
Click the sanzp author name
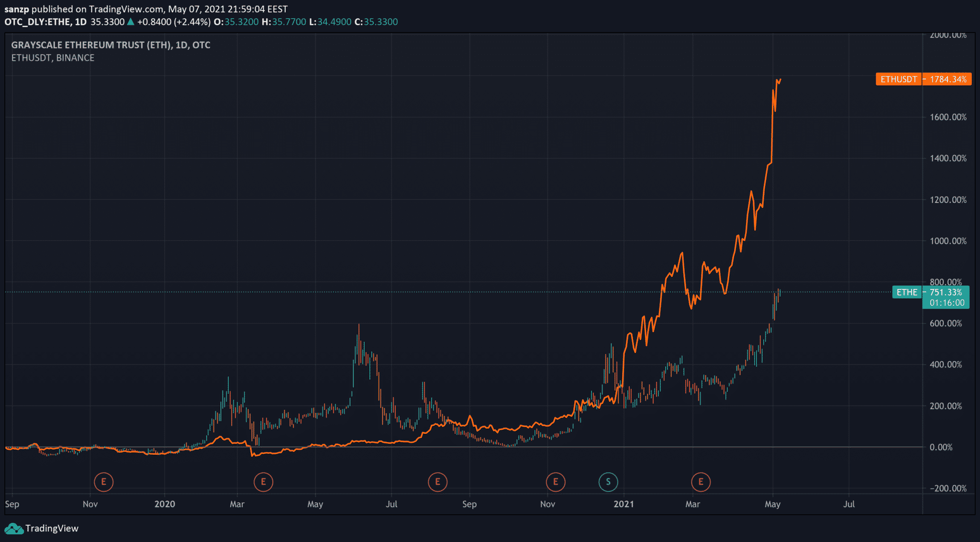coord(17,9)
